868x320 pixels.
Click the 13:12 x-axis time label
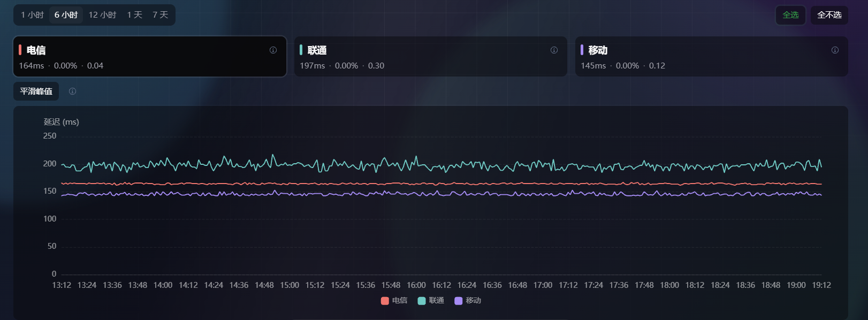coord(62,285)
